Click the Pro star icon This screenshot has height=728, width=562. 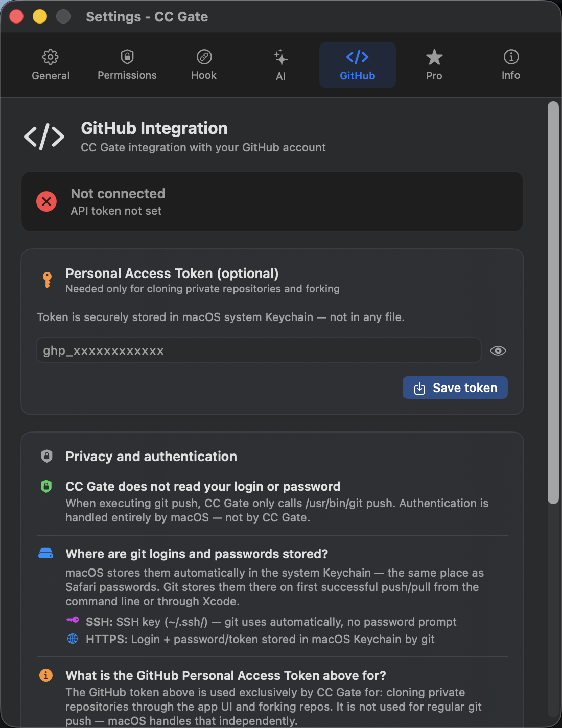click(x=434, y=57)
